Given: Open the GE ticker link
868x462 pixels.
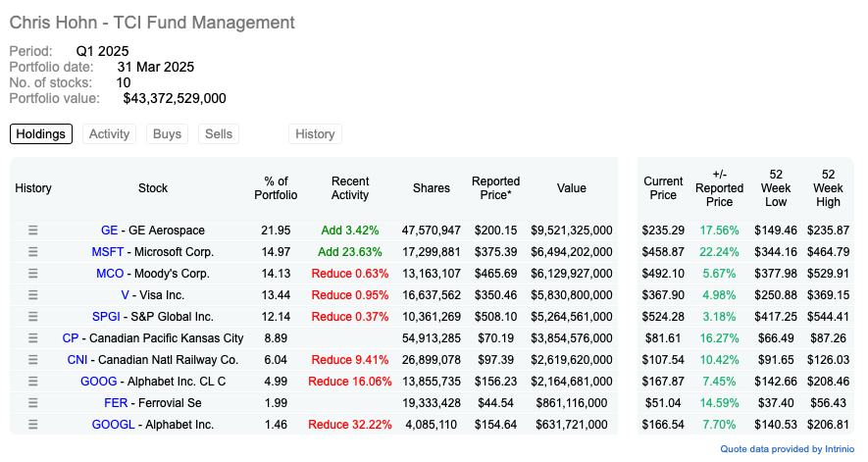Looking at the screenshot, I should coord(109,231).
